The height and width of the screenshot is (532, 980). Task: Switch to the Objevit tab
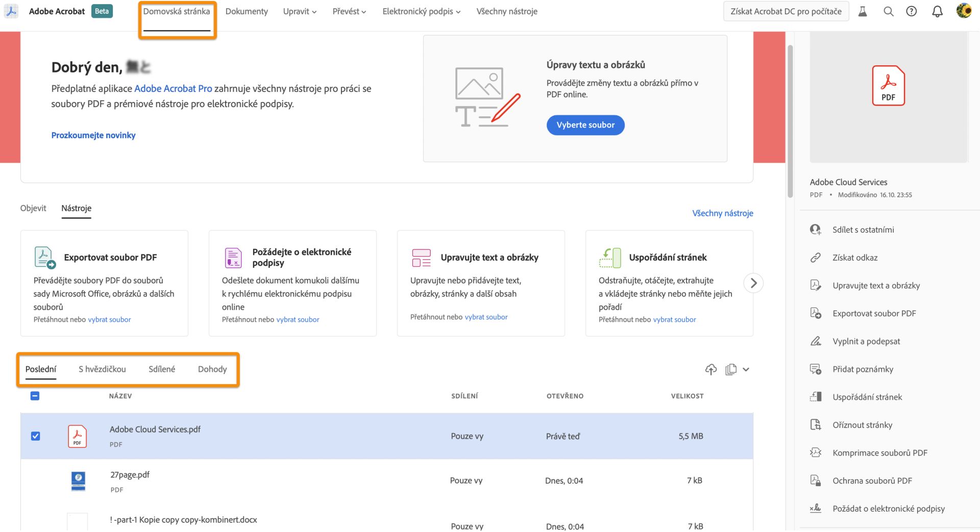[x=33, y=208]
